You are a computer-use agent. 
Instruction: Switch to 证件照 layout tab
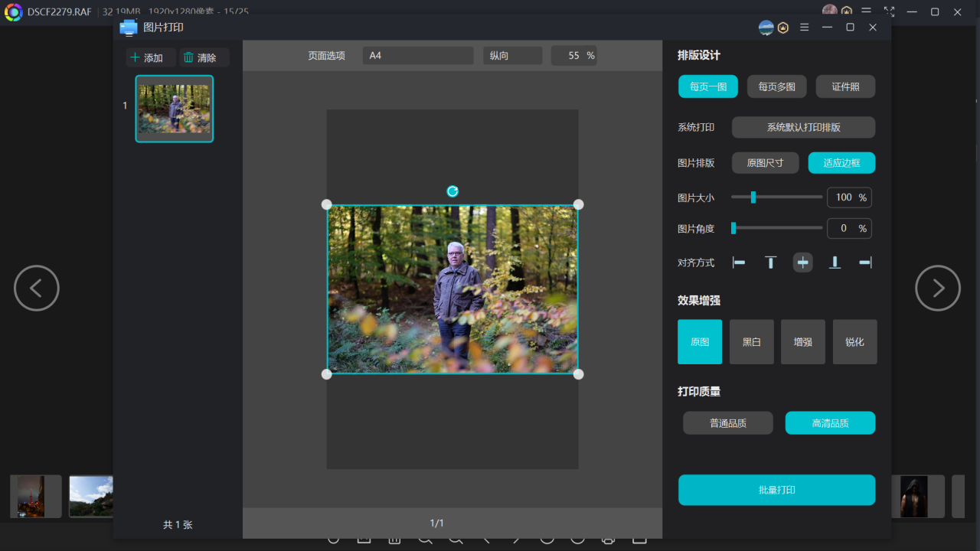[845, 86]
